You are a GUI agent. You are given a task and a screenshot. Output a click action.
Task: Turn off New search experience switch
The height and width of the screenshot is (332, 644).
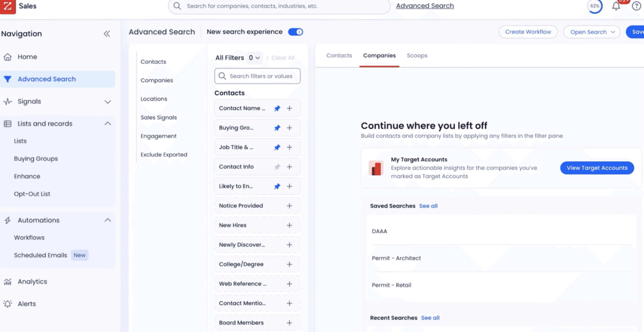(296, 32)
